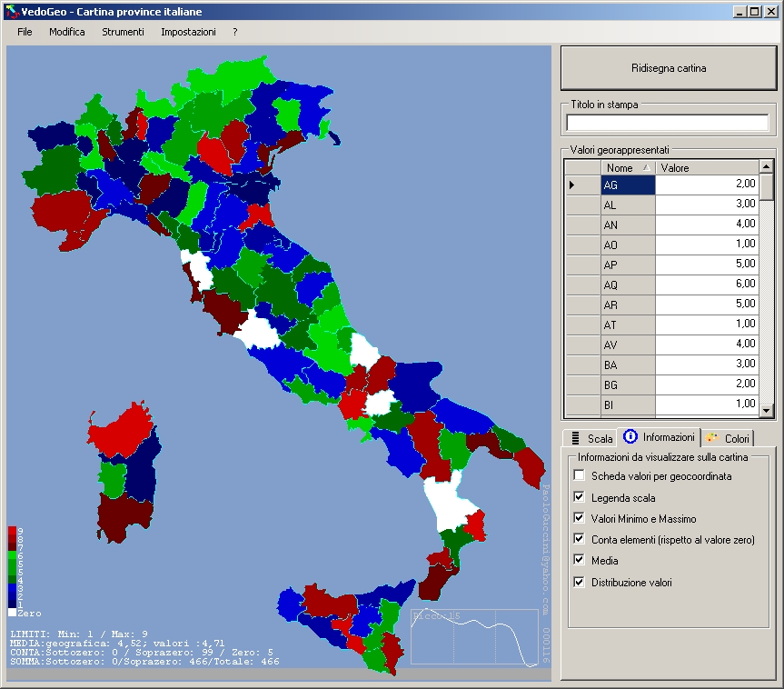Click the Ridisegna cartina button

(x=669, y=68)
